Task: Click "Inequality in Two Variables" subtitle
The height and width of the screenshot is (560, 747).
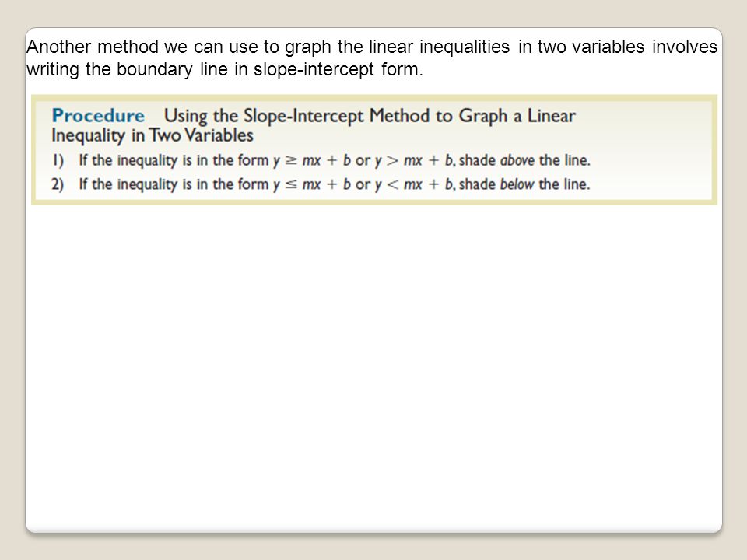Action: pos(153,135)
